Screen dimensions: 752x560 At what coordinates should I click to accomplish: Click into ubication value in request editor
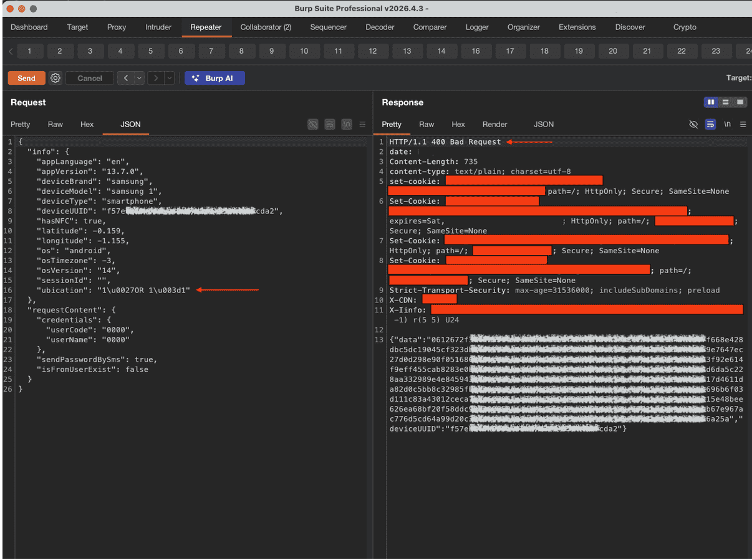pyautogui.click(x=143, y=290)
